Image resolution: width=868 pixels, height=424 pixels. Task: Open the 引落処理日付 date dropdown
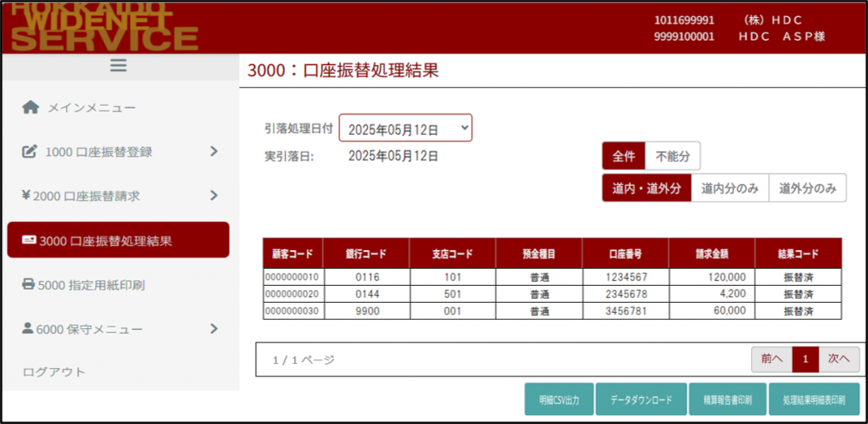tap(405, 128)
